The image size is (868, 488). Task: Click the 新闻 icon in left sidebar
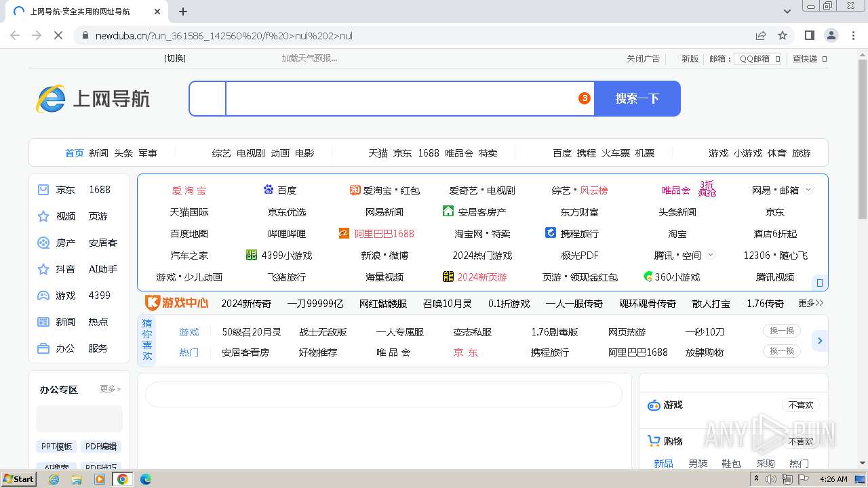(x=43, y=322)
